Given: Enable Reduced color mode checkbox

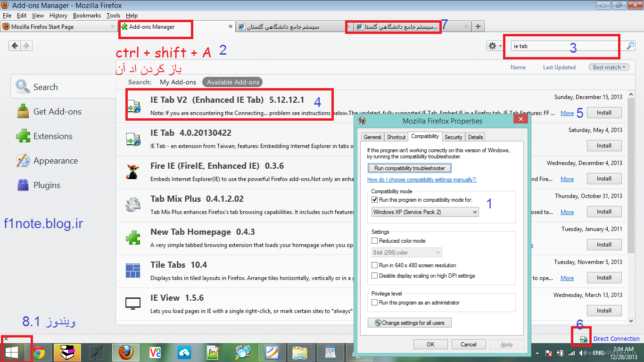Looking at the screenshot, I should tap(375, 241).
